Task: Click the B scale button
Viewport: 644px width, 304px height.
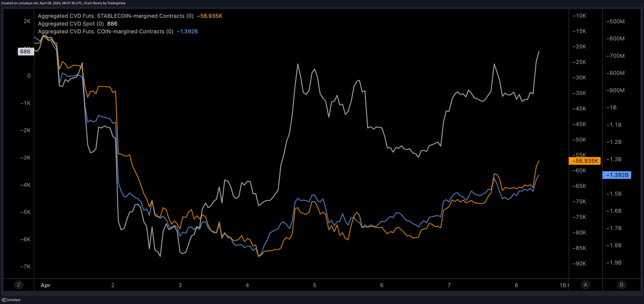Action: click(x=621, y=285)
